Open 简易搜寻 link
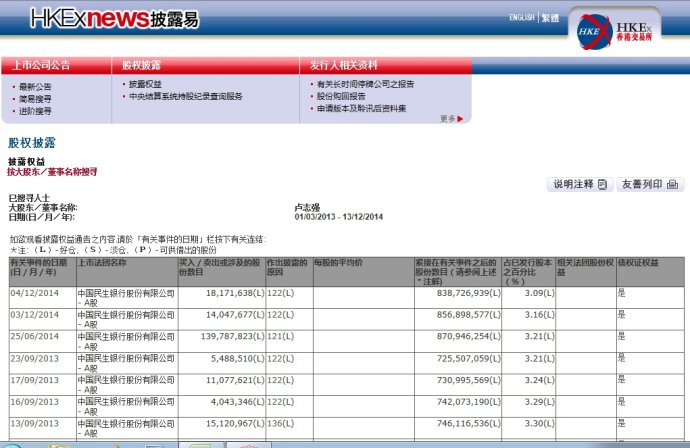Viewport: 690px width, 448px height. pyautogui.click(x=35, y=99)
